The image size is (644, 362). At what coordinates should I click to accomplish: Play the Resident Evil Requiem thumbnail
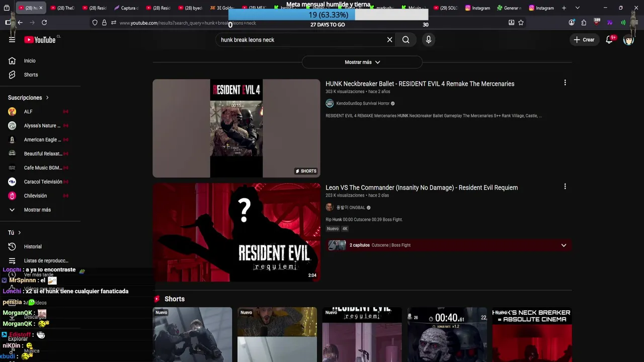236,232
